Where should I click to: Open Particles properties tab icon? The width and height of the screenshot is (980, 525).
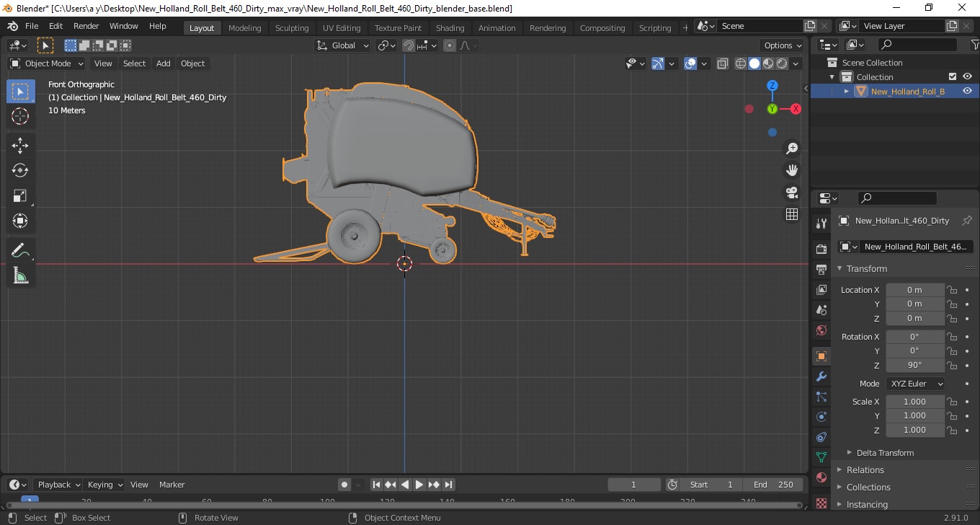click(821, 397)
